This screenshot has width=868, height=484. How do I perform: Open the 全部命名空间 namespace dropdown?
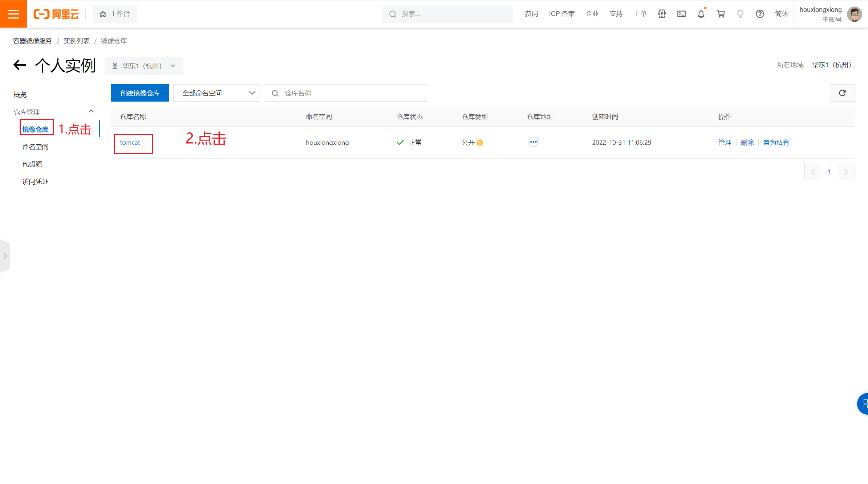coord(216,93)
